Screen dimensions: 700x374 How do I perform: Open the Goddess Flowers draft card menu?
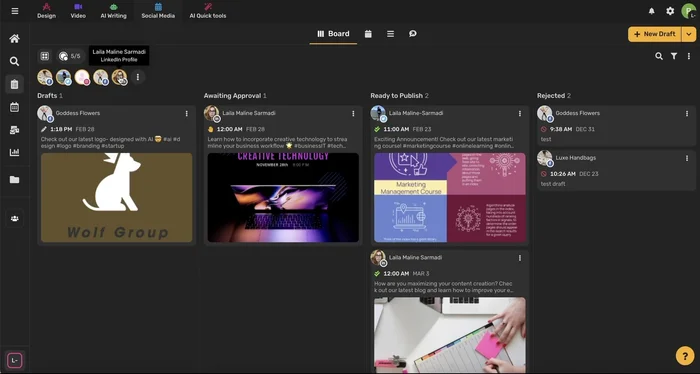point(187,114)
